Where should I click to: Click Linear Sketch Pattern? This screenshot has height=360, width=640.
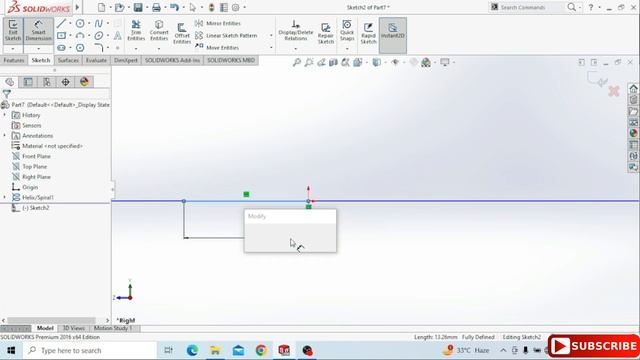point(226,36)
